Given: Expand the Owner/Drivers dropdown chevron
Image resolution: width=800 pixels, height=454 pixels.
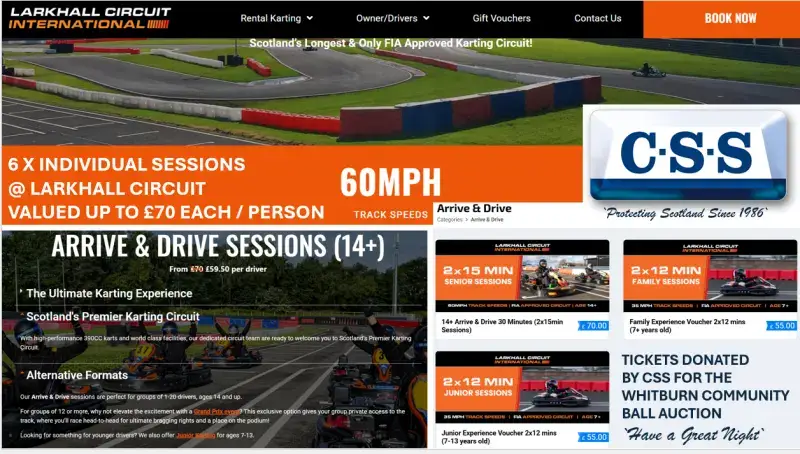Looking at the screenshot, I should point(426,18).
